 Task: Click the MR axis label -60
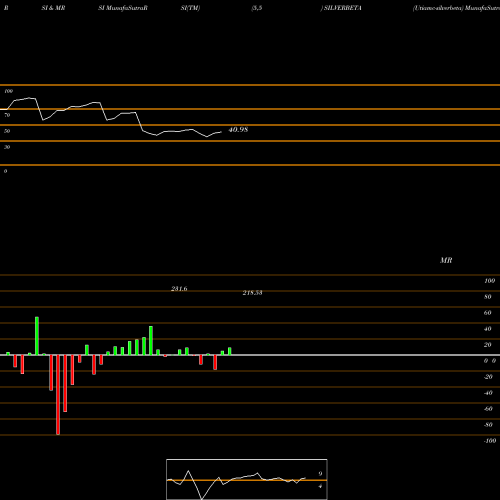pos(488,409)
